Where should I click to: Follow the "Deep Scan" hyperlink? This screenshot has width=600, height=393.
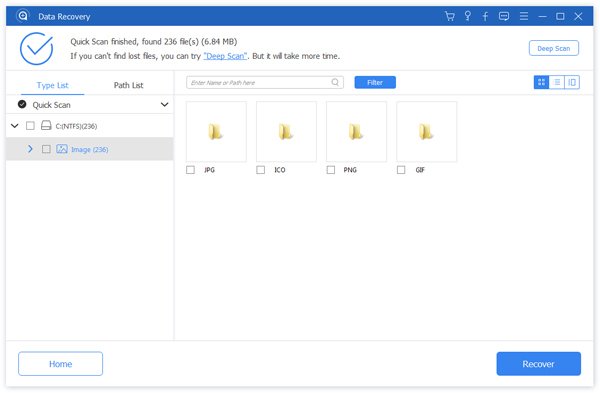pos(225,56)
